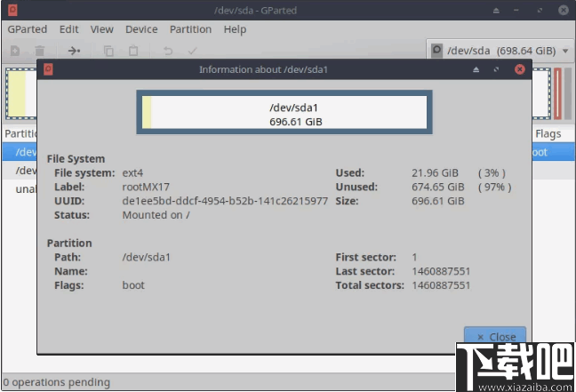Maximize the Information about /dev/sda1 dialog
576x392 pixels.
[496, 69]
